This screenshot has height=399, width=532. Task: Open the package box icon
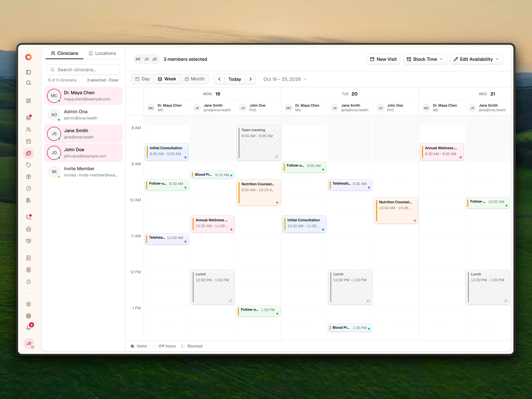28,177
